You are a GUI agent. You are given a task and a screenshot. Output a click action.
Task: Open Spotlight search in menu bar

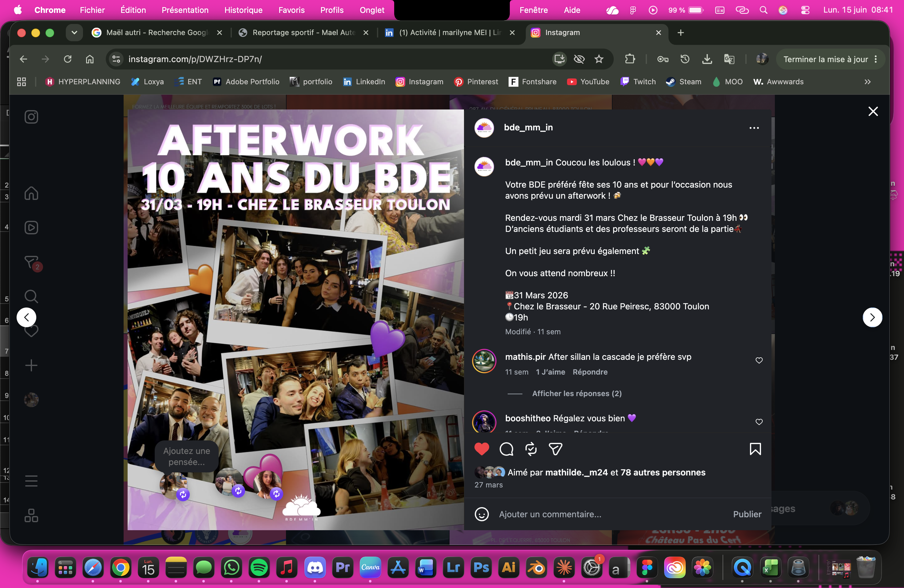pos(763,10)
